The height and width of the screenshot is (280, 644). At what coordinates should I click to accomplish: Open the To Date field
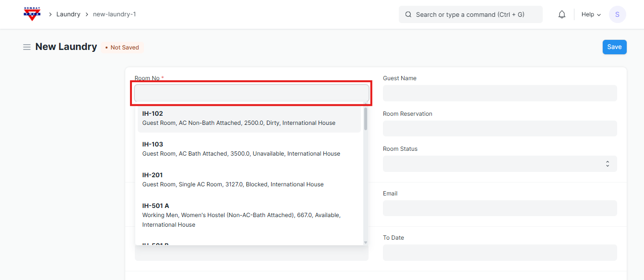pos(500,253)
